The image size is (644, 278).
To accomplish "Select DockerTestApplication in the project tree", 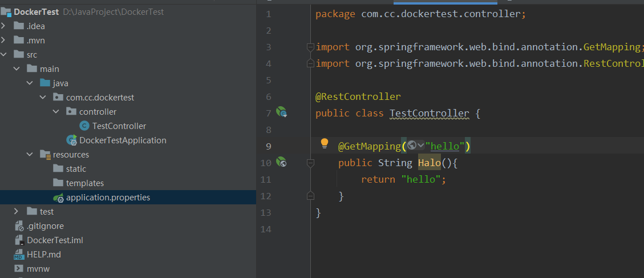I will 123,140.
